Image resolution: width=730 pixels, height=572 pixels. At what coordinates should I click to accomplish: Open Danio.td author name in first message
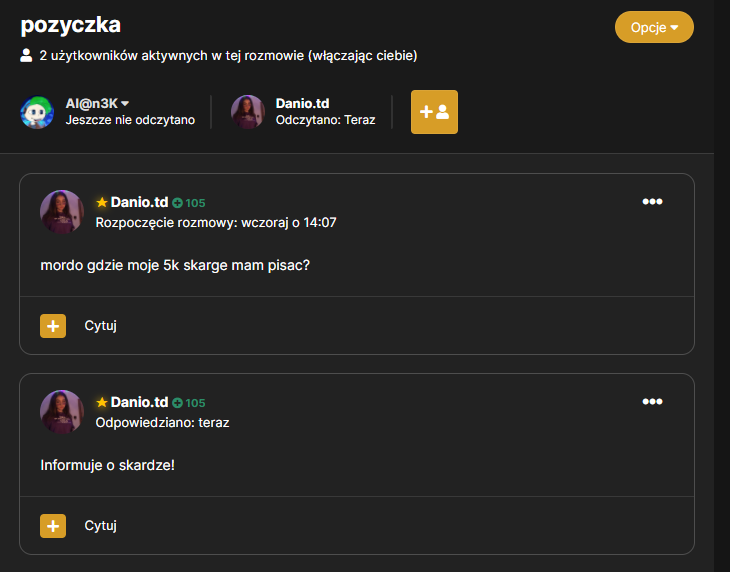[139, 202]
